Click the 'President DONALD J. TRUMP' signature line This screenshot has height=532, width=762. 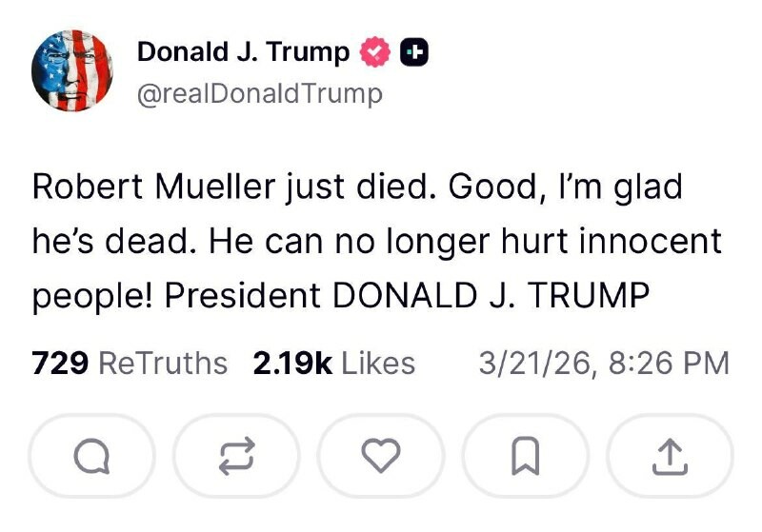(407, 296)
